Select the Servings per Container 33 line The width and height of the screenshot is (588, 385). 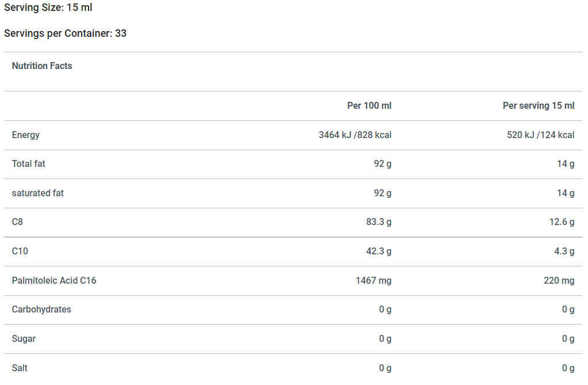click(x=65, y=33)
